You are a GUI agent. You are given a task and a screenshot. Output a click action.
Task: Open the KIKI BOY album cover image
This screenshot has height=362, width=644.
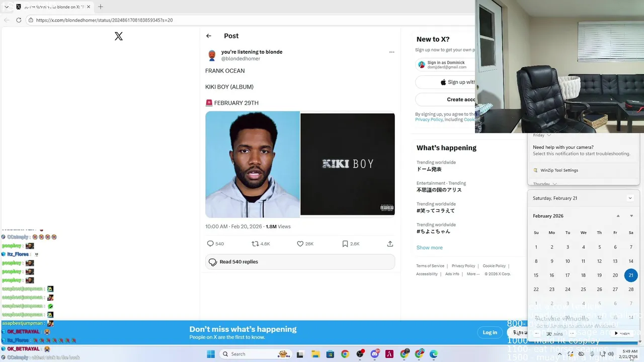click(x=348, y=164)
